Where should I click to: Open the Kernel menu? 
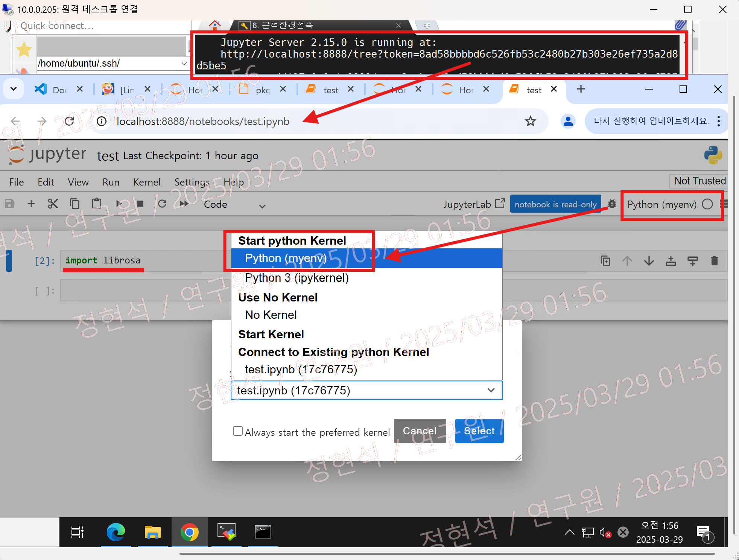146,182
